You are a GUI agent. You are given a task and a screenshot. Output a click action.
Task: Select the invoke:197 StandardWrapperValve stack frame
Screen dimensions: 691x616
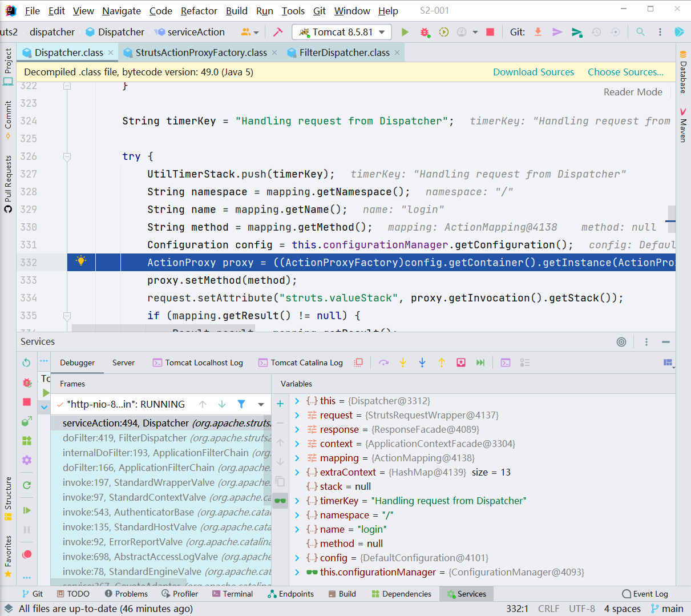point(161,482)
